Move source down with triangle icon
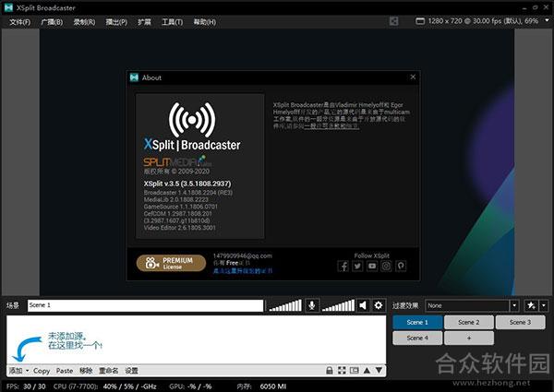Viewport: 554px width, 392px height. 379,370
